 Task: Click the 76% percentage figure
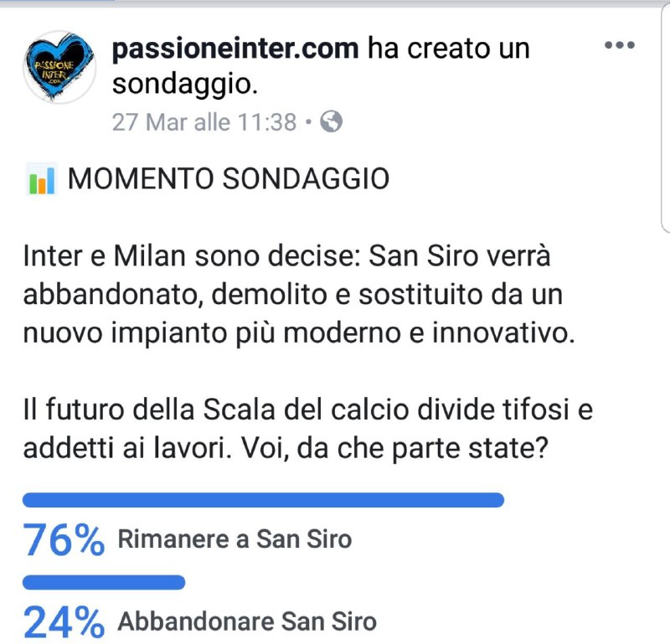pyautogui.click(x=64, y=540)
